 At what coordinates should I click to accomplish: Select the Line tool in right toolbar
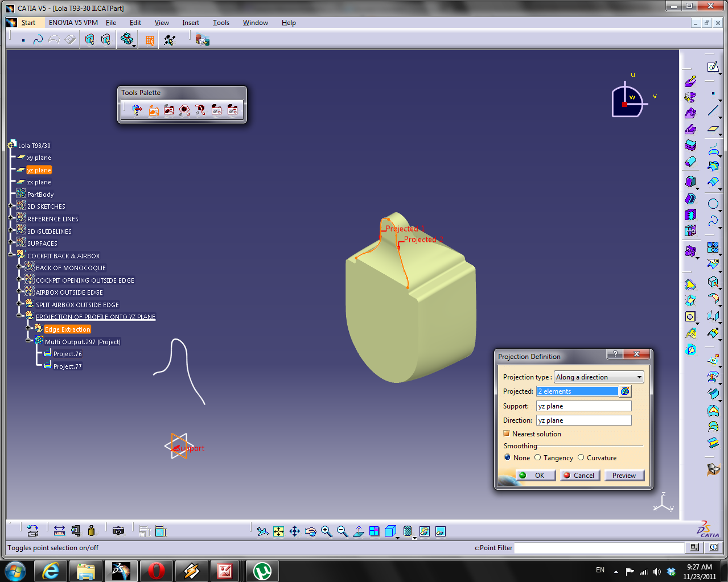[x=713, y=112]
